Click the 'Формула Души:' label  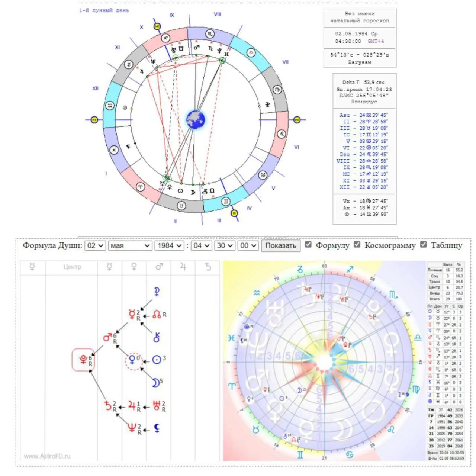(x=52, y=245)
